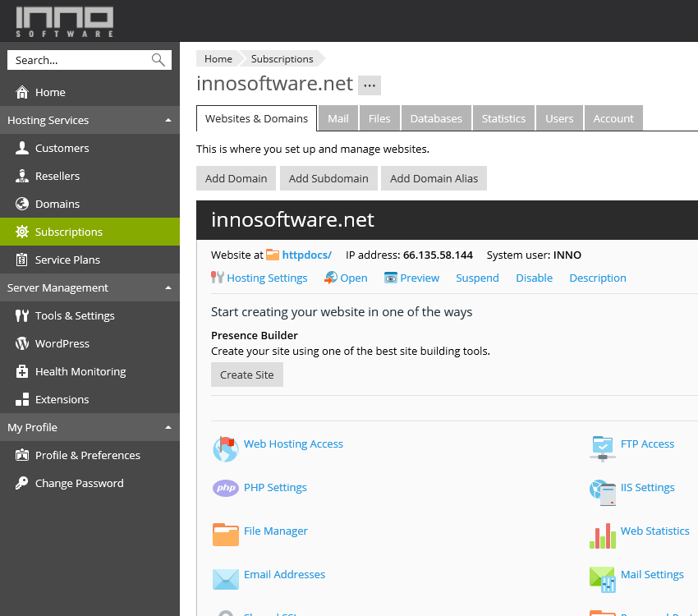Screen dimensions: 698x616
Task: Click the Subscriptions breadcrumb
Action: [x=282, y=59]
